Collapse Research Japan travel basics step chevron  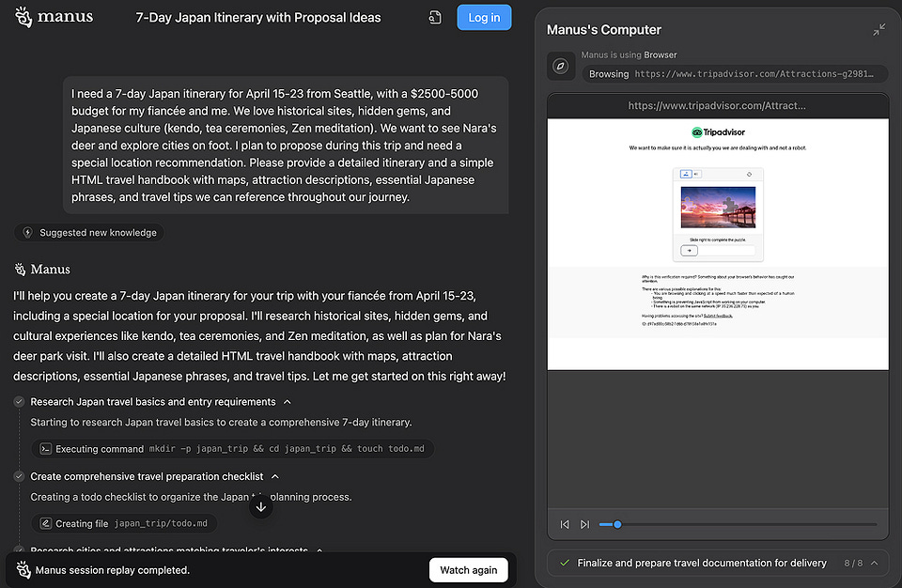[288, 402]
